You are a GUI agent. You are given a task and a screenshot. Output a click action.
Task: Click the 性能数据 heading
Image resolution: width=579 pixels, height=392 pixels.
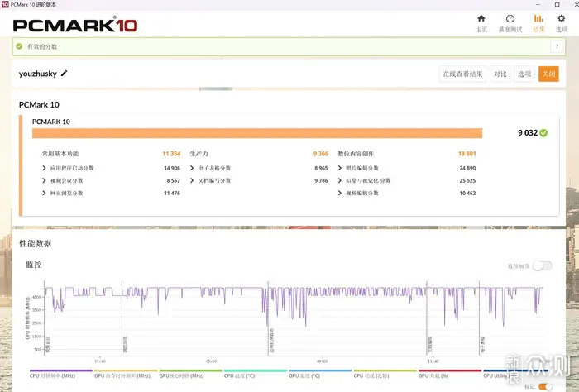(35, 244)
